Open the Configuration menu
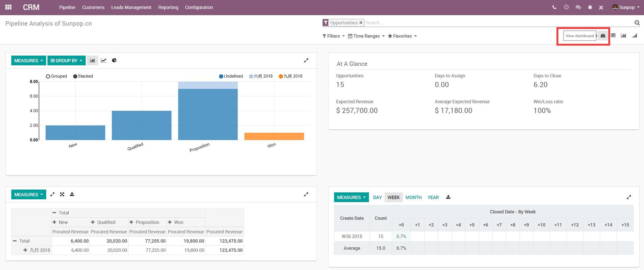This screenshot has width=644, height=270. pos(199,7)
